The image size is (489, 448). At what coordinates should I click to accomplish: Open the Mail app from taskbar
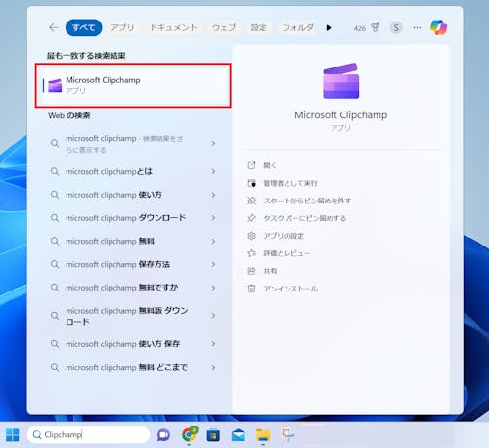pos(238,435)
